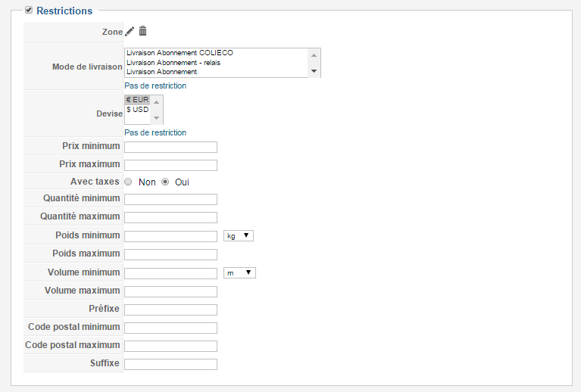This screenshot has width=581, height=392.
Task: Select the Oui radio for Avec taxes
Action: (x=165, y=182)
